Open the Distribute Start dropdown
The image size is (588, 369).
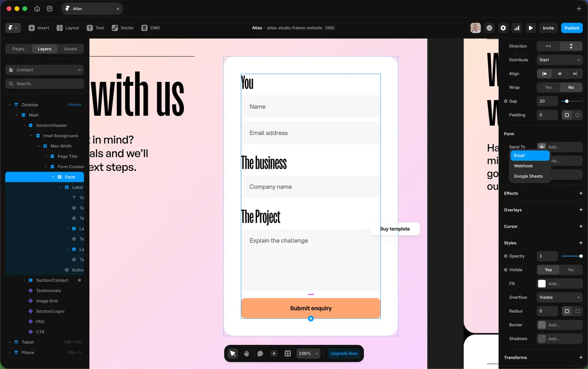click(x=560, y=60)
